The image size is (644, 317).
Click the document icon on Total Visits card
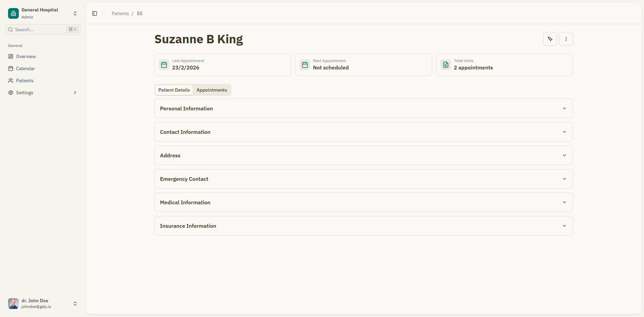pyautogui.click(x=445, y=64)
